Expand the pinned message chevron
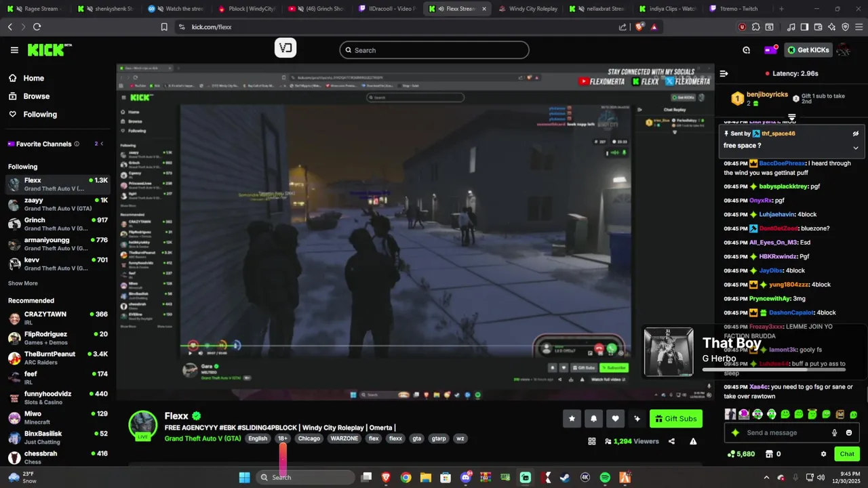The height and width of the screenshot is (488, 868). (856, 148)
